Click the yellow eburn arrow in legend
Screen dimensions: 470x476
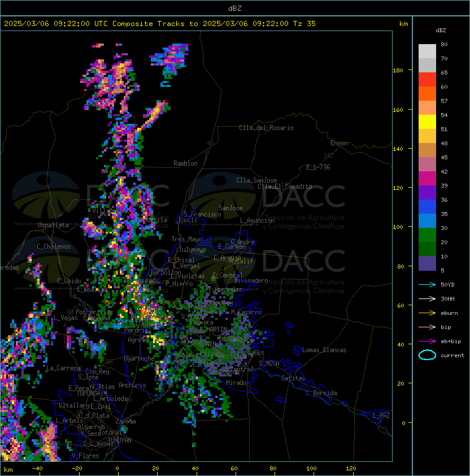pos(427,313)
